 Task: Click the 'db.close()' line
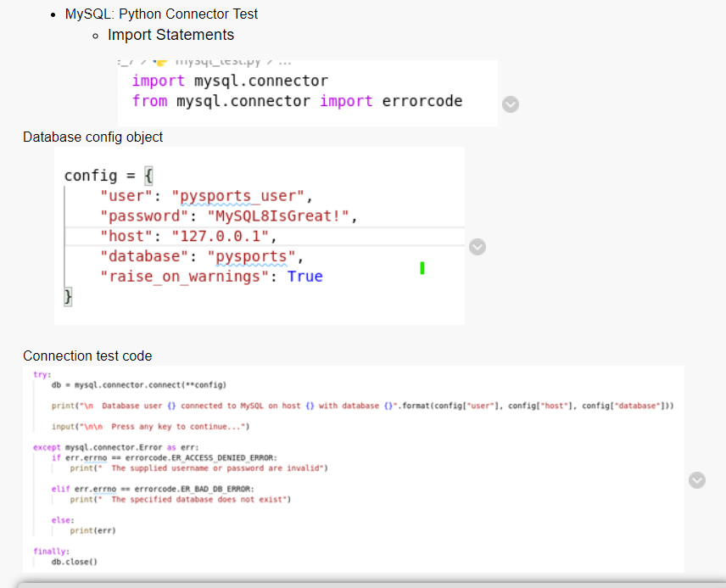coord(75,562)
